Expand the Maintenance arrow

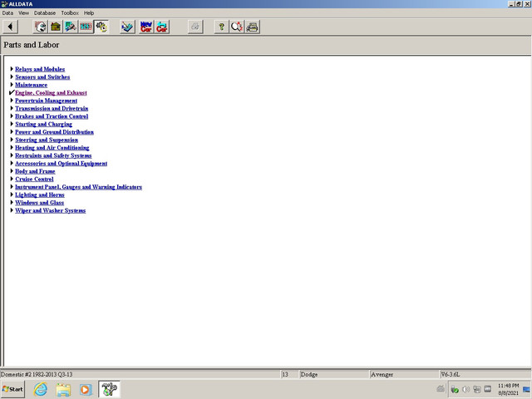12,85
